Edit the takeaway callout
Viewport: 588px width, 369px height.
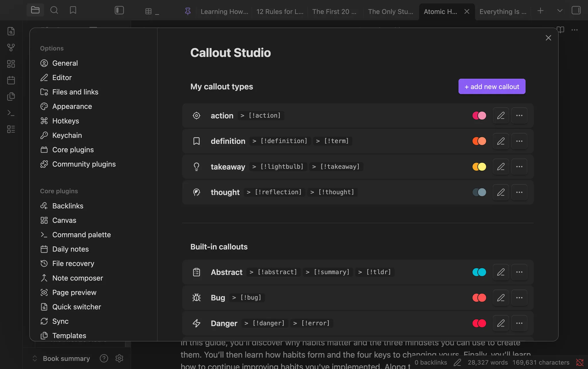tap(501, 167)
